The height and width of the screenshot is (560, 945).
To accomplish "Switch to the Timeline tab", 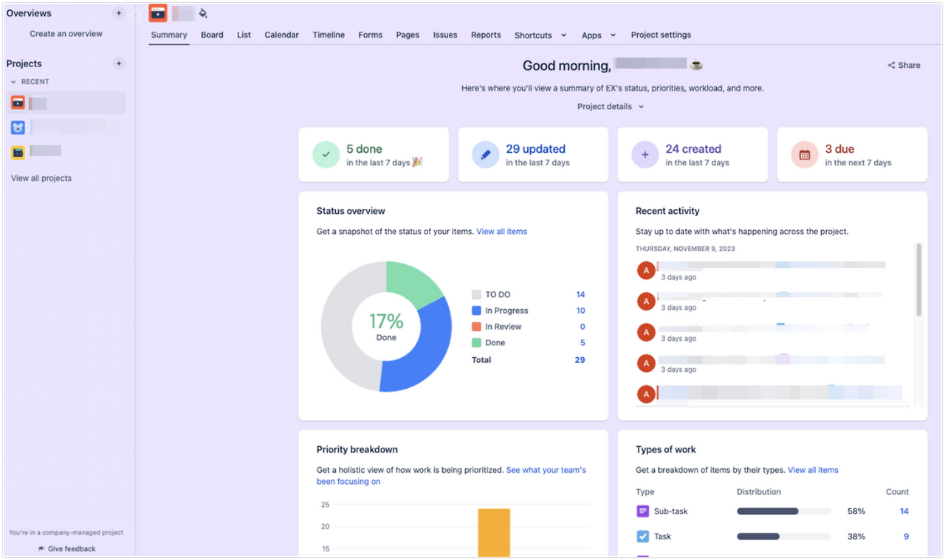I will (329, 35).
